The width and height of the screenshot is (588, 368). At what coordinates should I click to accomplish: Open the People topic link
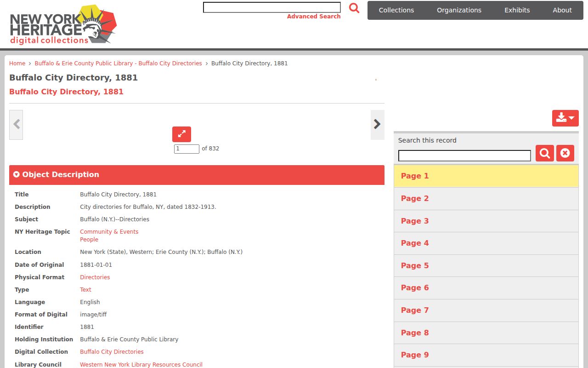coord(89,240)
